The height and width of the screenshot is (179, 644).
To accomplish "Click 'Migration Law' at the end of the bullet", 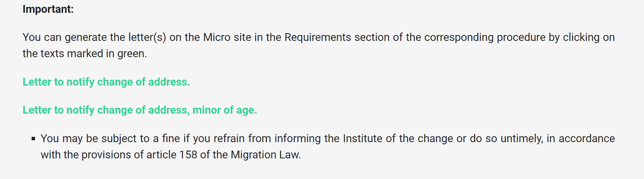I will tap(266, 155).
